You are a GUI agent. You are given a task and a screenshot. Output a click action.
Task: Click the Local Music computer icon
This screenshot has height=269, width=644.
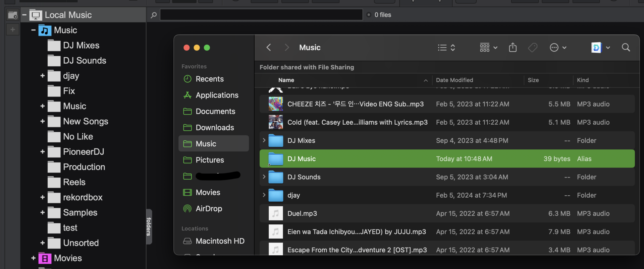(x=36, y=15)
